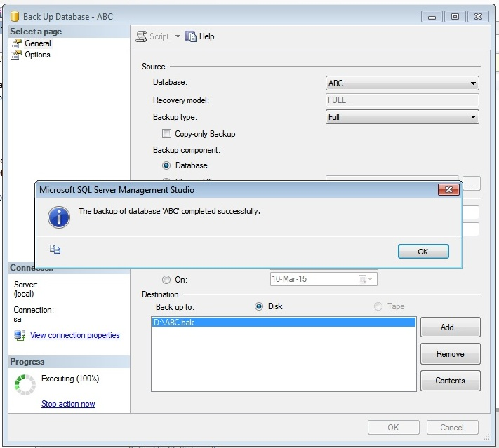Select the Database backup component radio

[x=166, y=165]
